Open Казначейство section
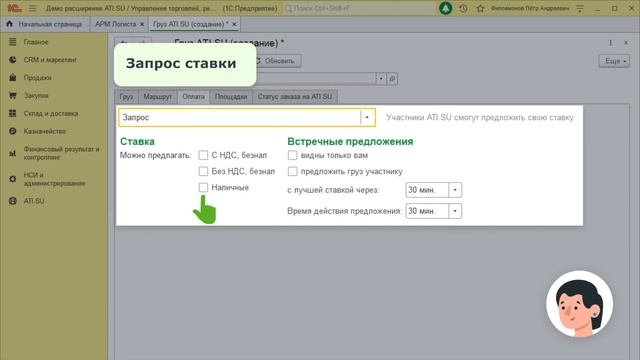This screenshot has height=360, width=640. pyautogui.click(x=44, y=131)
